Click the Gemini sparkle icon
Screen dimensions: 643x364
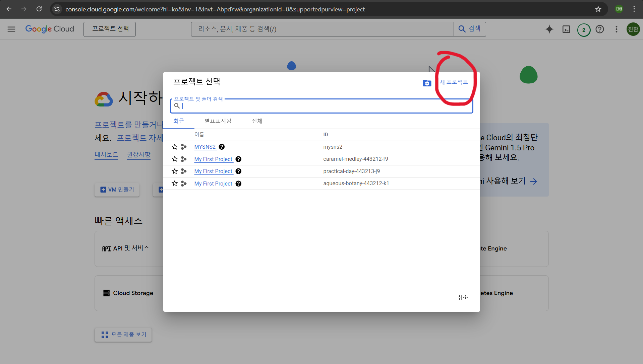(x=549, y=29)
